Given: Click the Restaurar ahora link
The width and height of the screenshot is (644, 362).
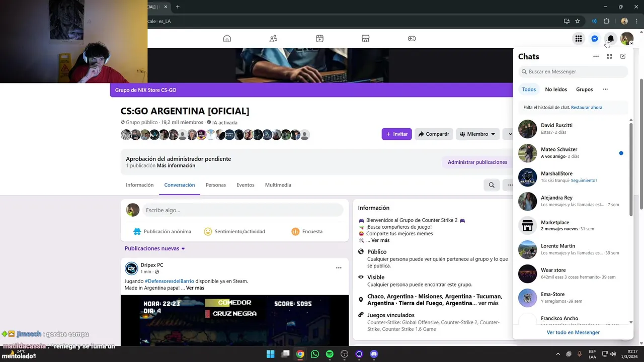Looking at the screenshot, I should [587, 108].
